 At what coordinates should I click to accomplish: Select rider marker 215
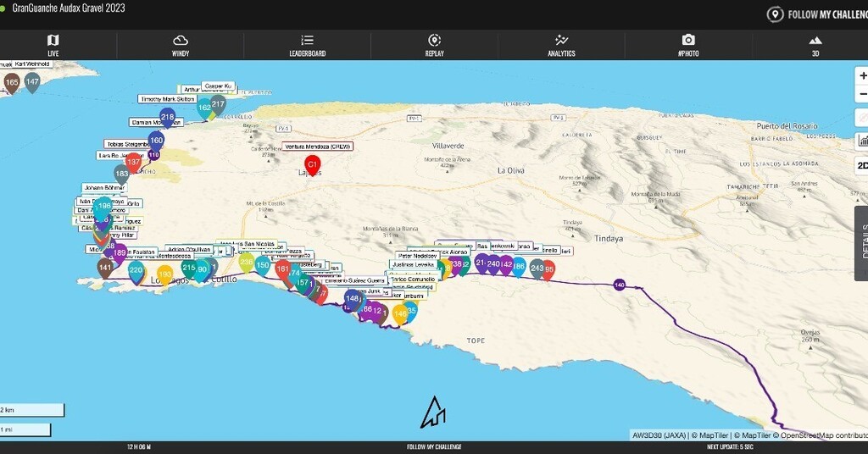pyautogui.click(x=188, y=269)
